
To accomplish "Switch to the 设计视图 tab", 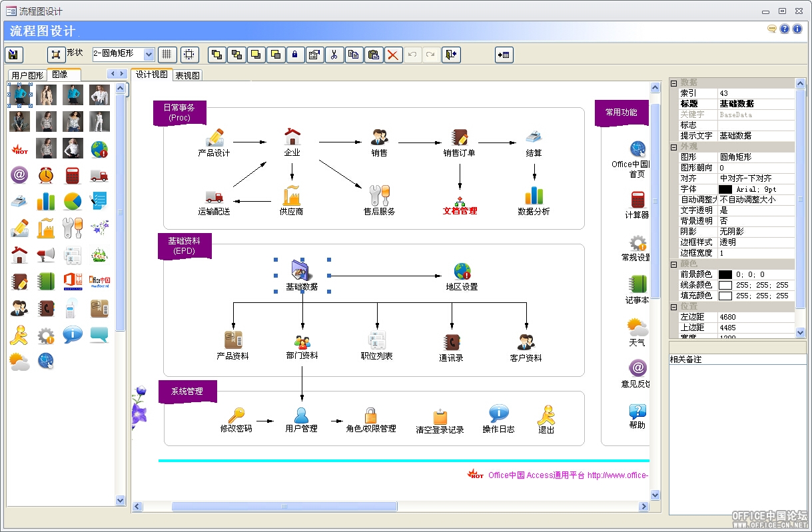I will [152, 75].
